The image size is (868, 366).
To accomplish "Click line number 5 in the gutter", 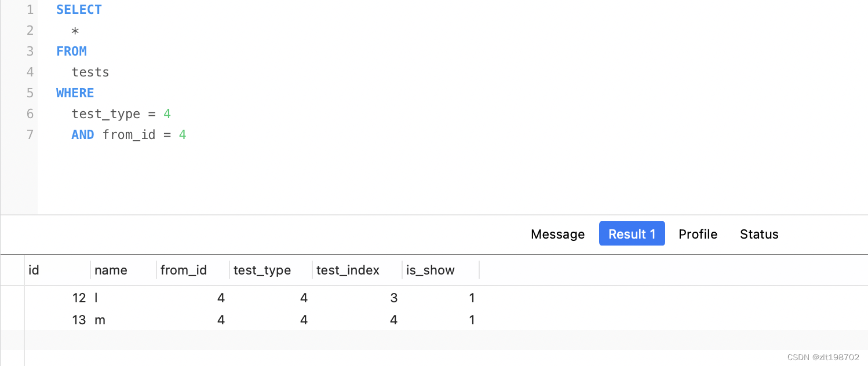I will (30, 93).
